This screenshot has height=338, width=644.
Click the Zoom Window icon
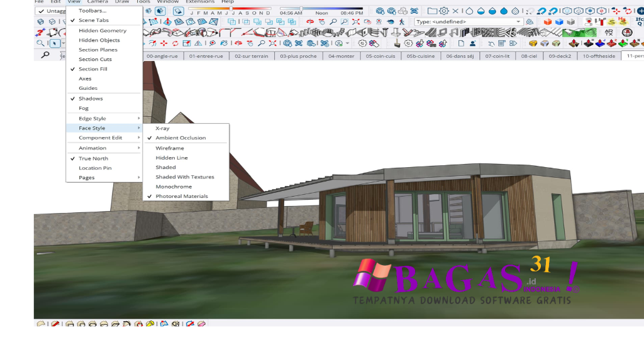click(x=345, y=22)
